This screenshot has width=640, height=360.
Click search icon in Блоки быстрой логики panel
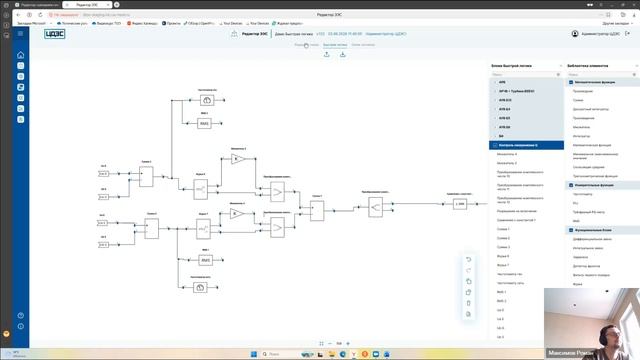point(558,75)
